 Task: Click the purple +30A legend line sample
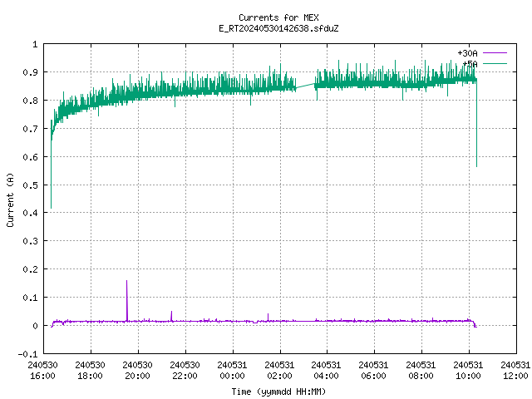point(495,53)
